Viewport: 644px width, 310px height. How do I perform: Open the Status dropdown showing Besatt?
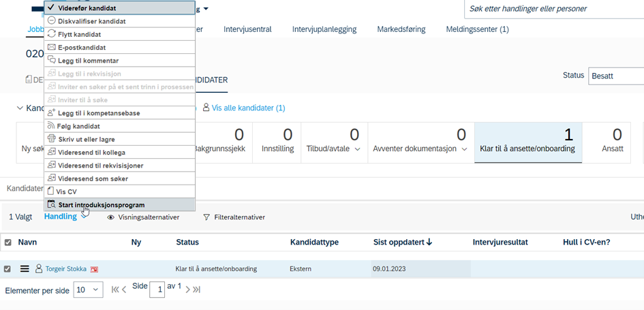pos(616,76)
